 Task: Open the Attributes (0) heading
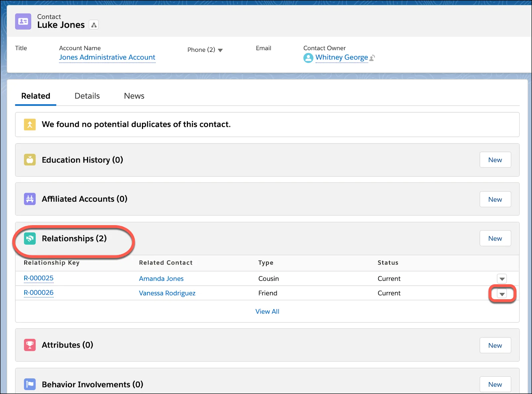(x=67, y=345)
